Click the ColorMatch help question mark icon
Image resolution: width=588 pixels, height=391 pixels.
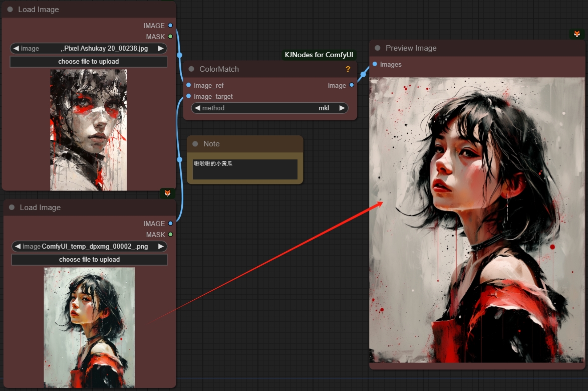348,69
